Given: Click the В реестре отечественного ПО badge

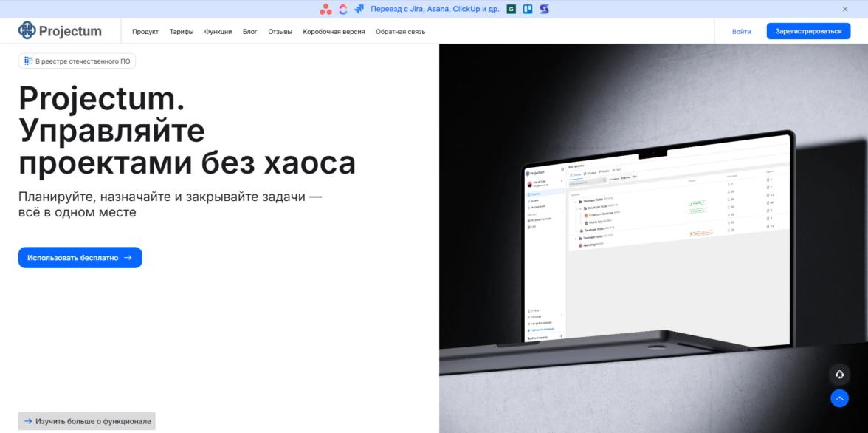Looking at the screenshot, I should (77, 61).
